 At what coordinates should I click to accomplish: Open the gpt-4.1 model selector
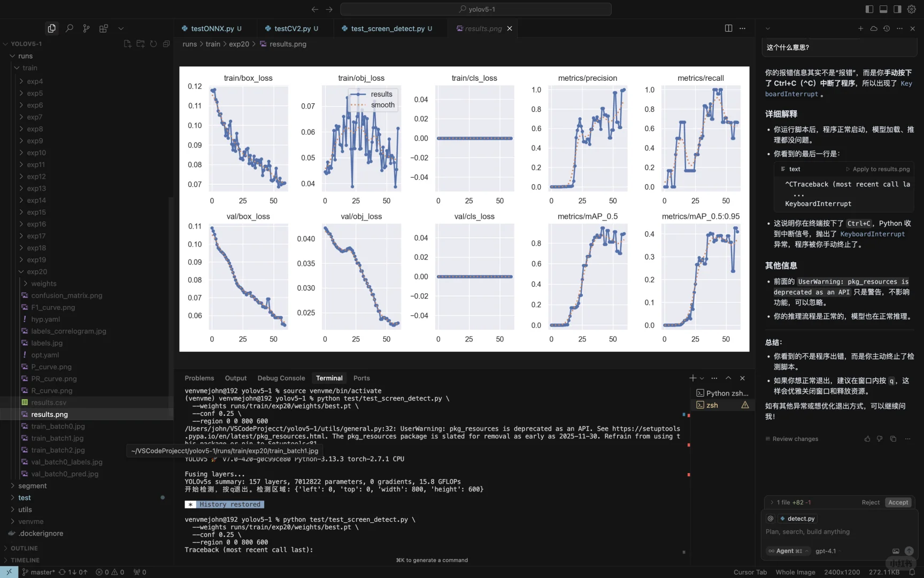(826, 551)
